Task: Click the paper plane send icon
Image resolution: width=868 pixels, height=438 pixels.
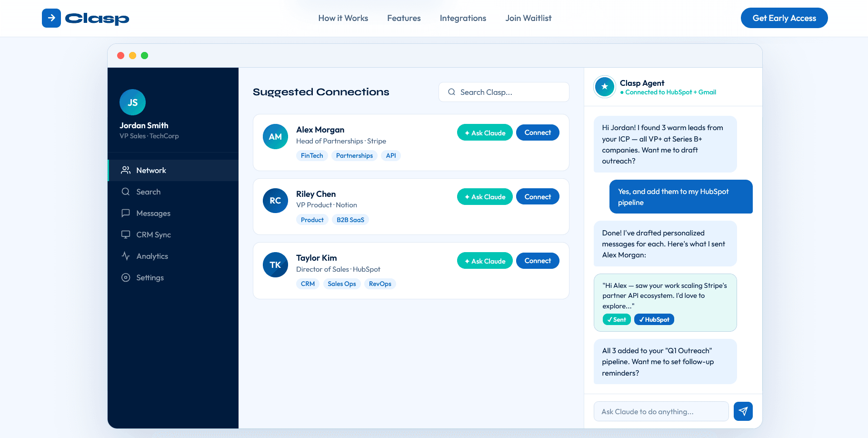Action: point(743,411)
